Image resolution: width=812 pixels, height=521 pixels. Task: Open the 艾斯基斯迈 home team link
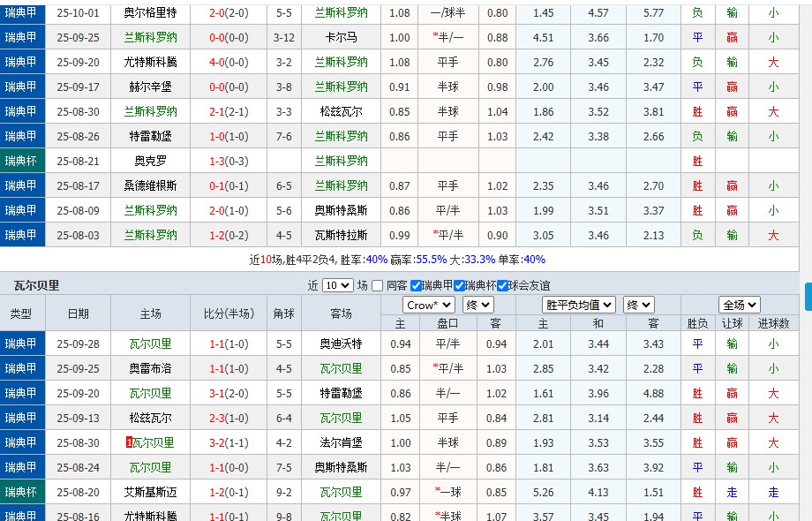pos(151,493)
